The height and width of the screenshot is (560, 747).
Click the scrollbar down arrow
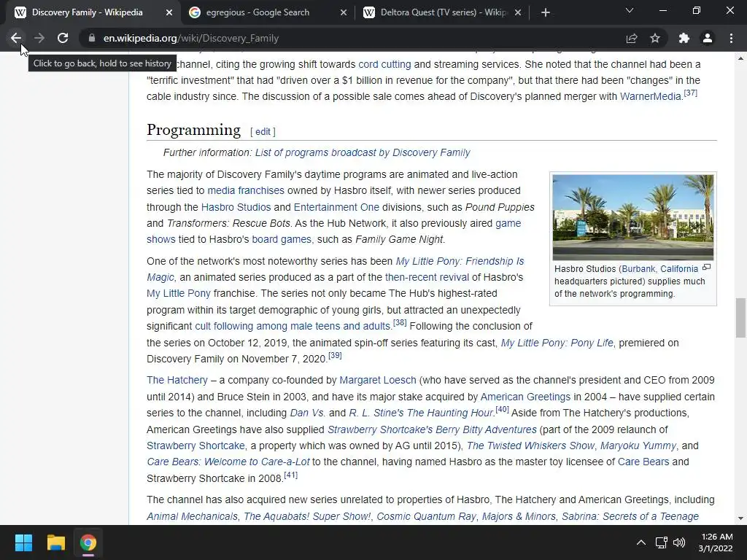(740, 518)
